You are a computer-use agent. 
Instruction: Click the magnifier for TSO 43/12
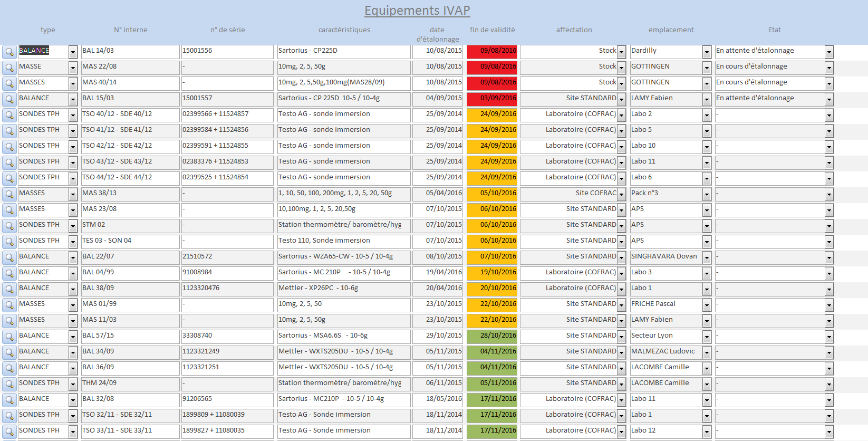(x=9, y=162)
